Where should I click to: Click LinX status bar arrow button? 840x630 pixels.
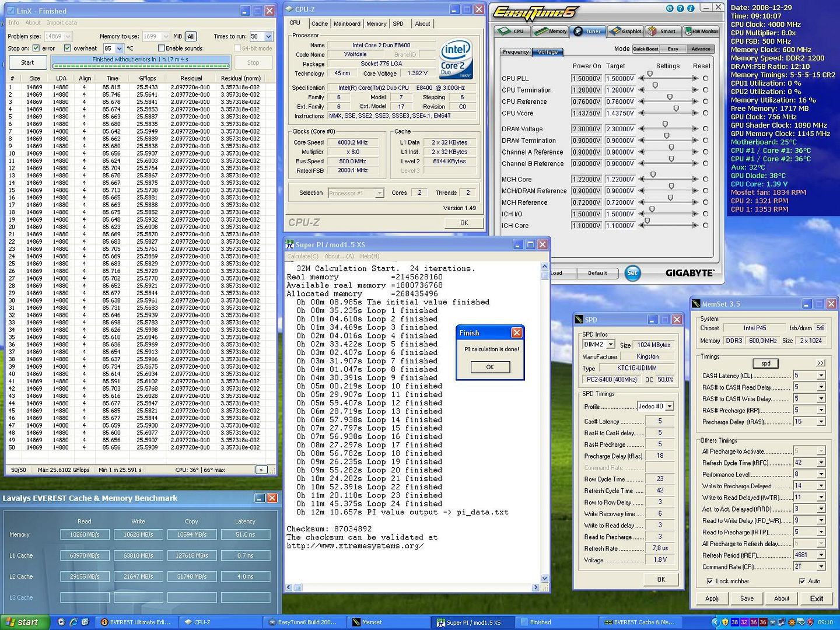[261, 470]
